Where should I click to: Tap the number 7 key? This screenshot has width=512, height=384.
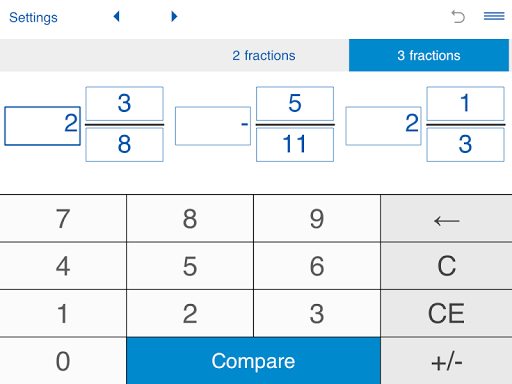tap(63, 219)
